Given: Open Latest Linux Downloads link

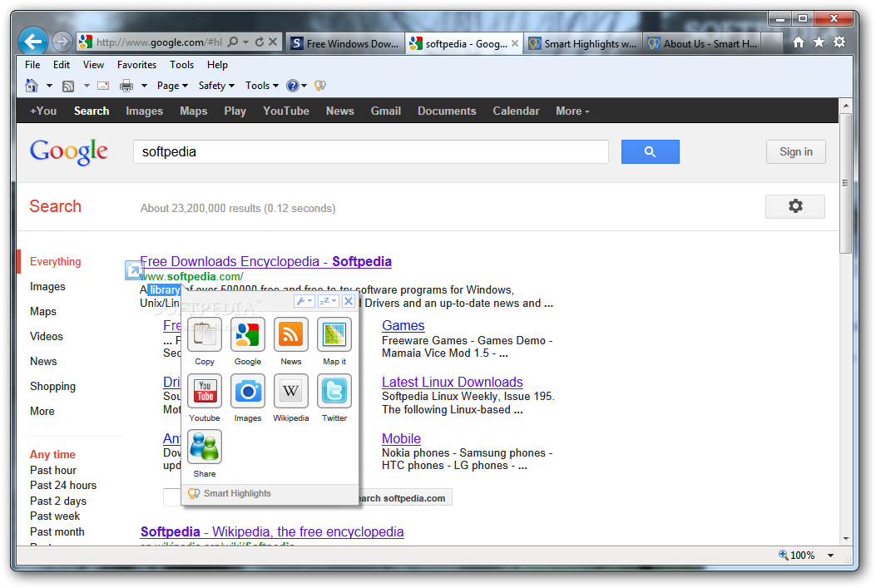Looking at the screenshot, I should tap(452, 383).
